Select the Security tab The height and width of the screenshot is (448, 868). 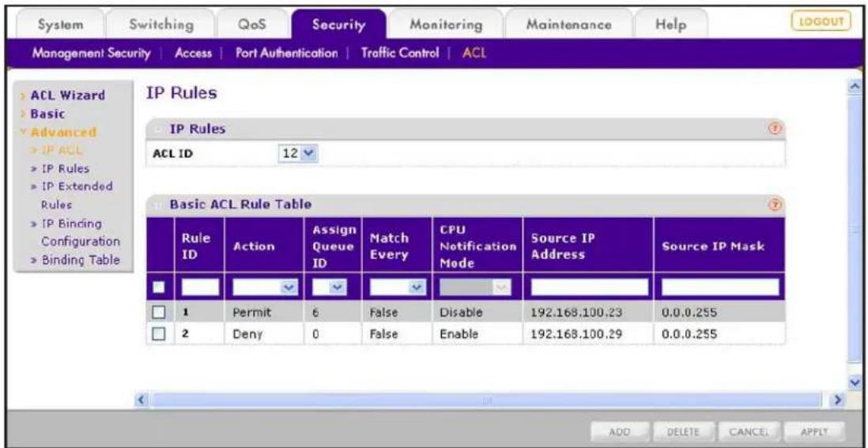[x=339, y=24]
